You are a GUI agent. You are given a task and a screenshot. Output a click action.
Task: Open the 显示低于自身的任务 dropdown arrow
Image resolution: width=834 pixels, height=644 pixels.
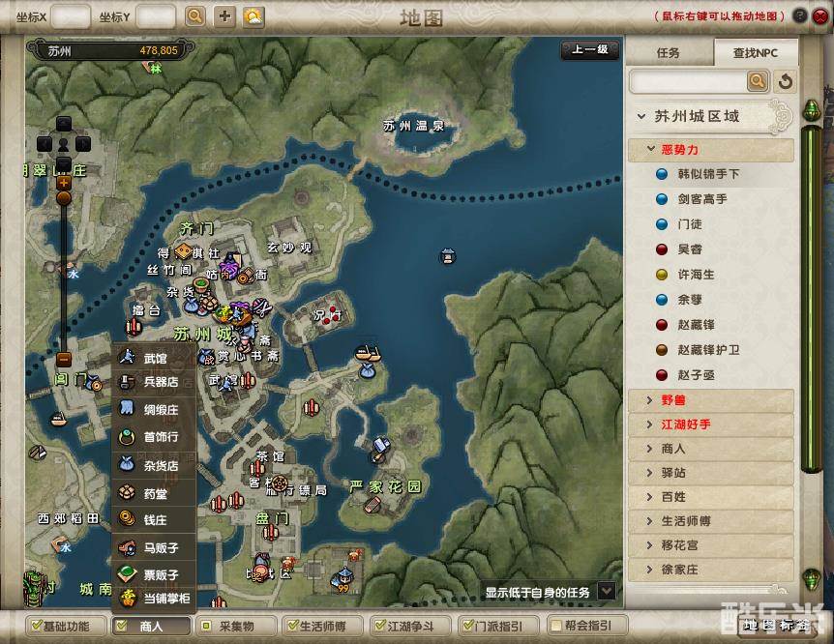point(607,592)
